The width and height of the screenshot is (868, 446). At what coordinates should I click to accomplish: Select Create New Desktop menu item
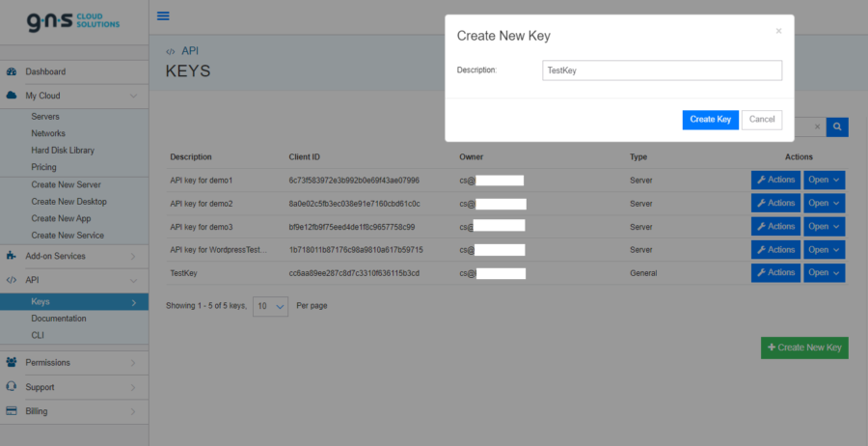pyautogui.click(x=69, y=202)
